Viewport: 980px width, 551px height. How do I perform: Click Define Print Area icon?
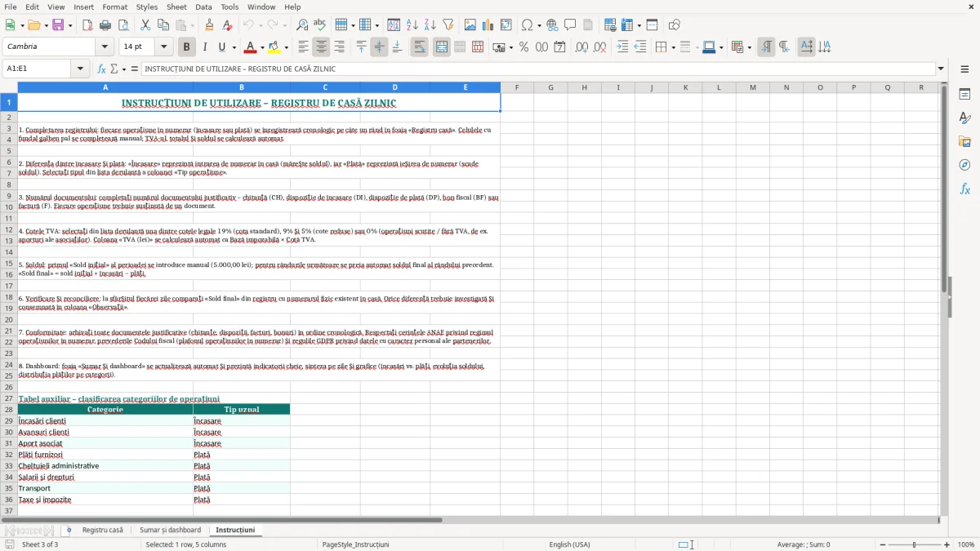click(x=611, y=25)
